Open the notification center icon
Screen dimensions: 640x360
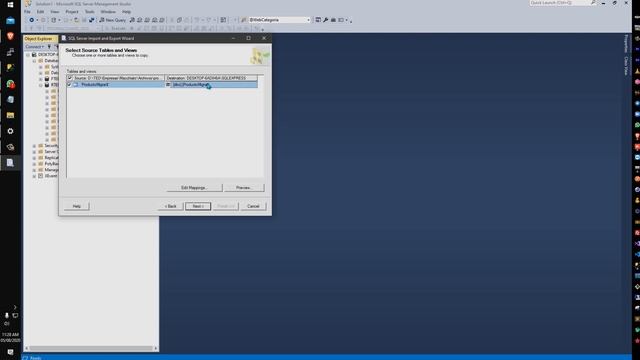pos(10,352)
